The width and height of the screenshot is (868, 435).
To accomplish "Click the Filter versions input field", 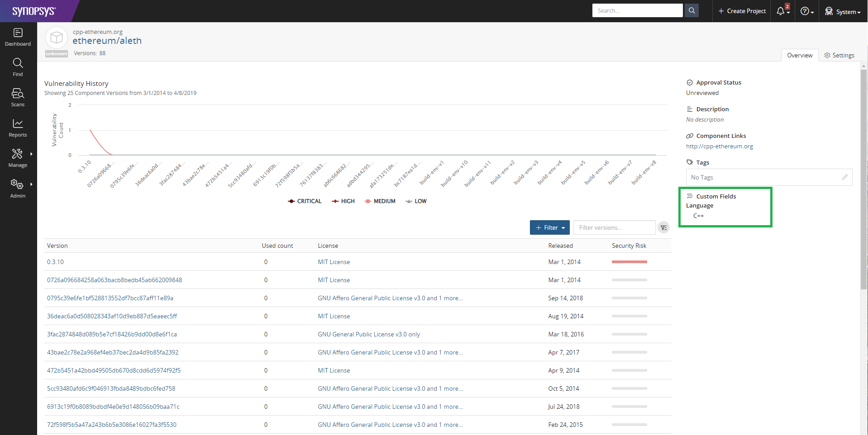I will [x=614, y=228].
